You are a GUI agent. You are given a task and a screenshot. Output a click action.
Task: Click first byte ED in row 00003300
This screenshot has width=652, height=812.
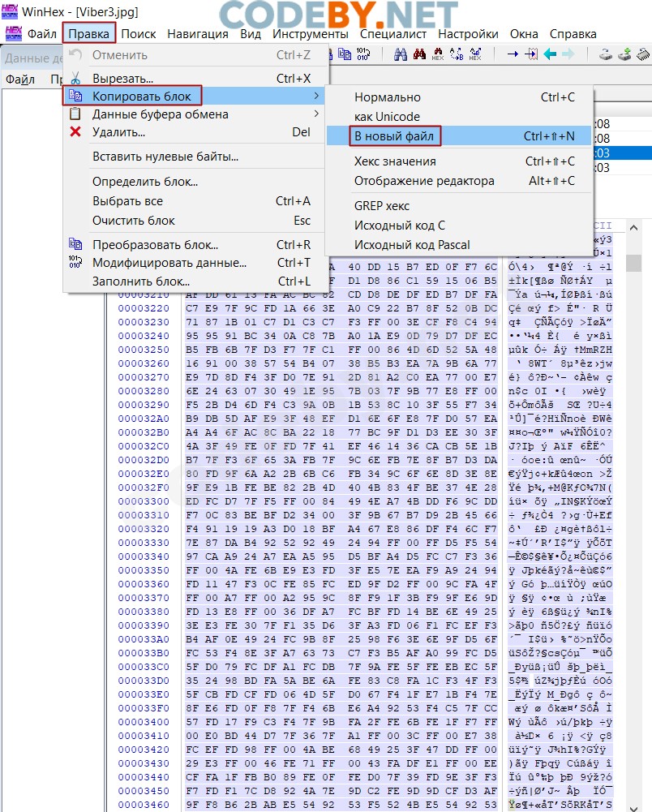point(192,501)
